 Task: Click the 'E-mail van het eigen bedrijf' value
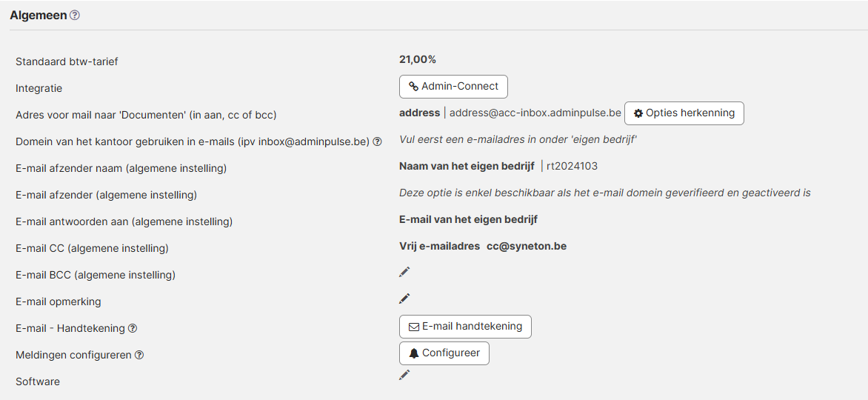point(468,219)
